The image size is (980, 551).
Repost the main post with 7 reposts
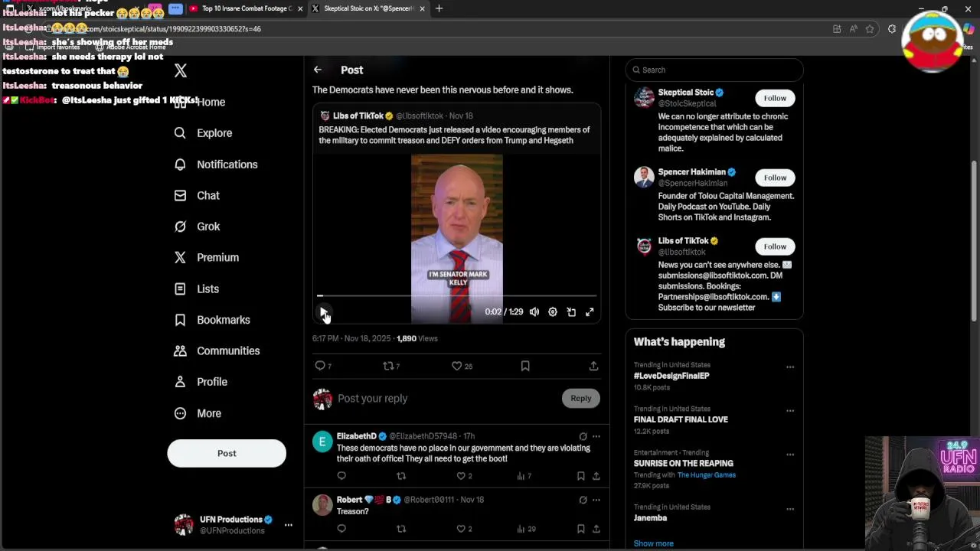(391, 366)
